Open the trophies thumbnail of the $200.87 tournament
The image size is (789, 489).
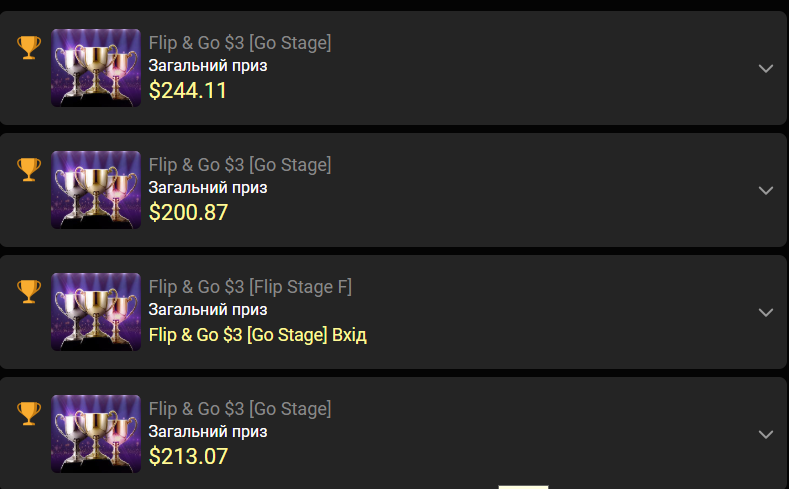coord(96,190)
